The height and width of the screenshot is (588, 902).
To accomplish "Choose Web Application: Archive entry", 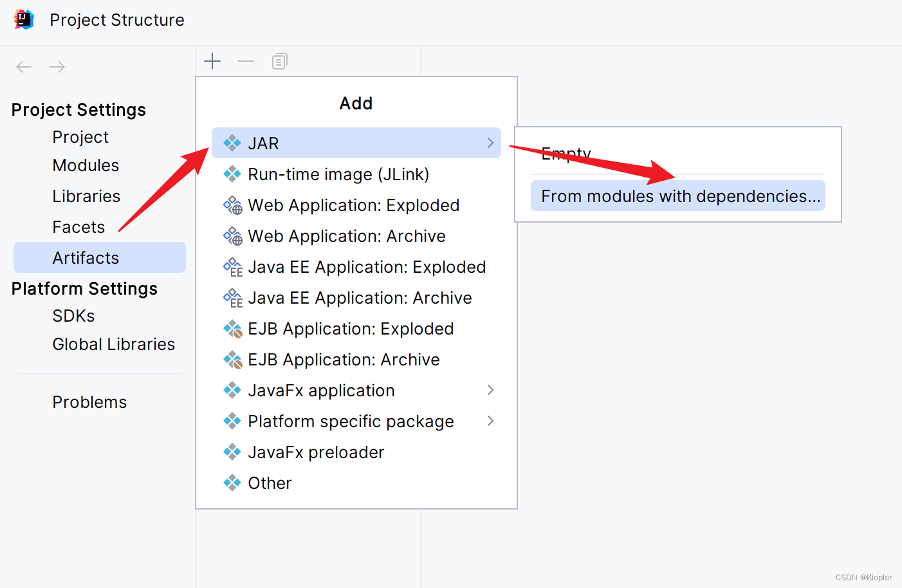I will (356, 235).
